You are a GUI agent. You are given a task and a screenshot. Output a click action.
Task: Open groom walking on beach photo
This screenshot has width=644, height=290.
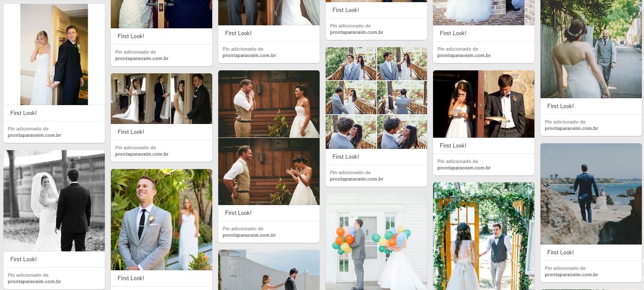click(591, 193)
